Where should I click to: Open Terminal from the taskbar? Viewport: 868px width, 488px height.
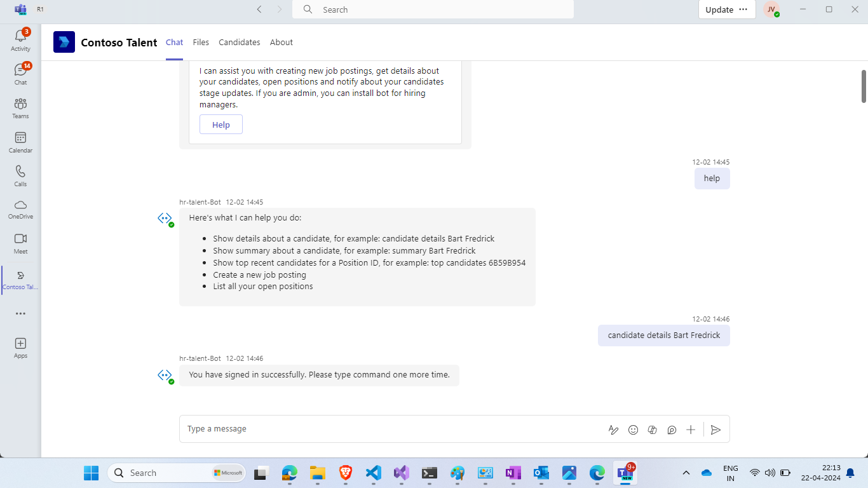tap(430, 473)
